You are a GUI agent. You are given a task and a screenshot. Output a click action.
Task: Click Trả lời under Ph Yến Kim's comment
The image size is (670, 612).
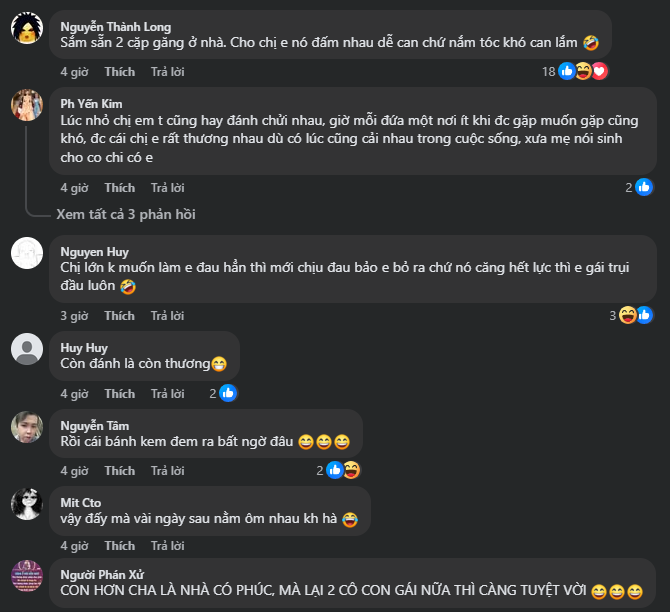pos(167,187)
